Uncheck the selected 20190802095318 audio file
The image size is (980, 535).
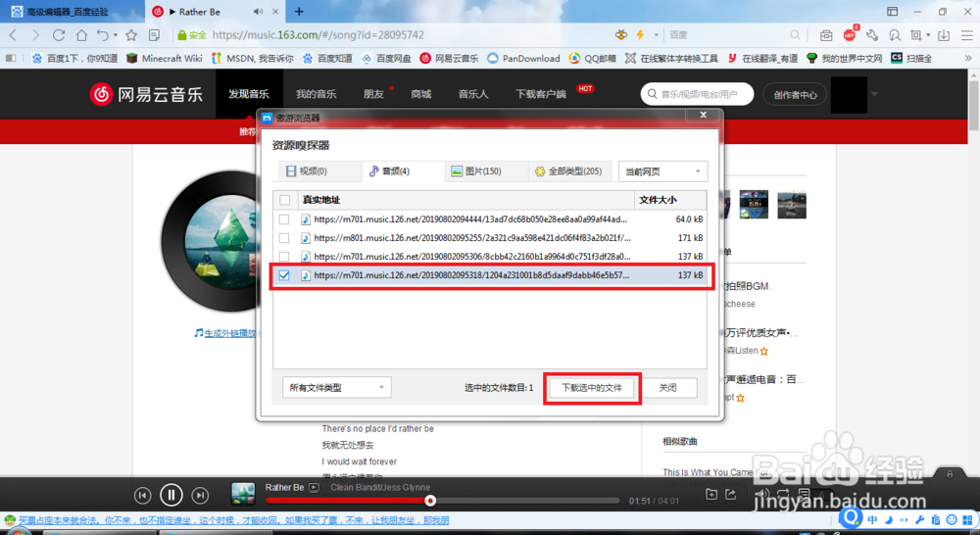point(284,275)
